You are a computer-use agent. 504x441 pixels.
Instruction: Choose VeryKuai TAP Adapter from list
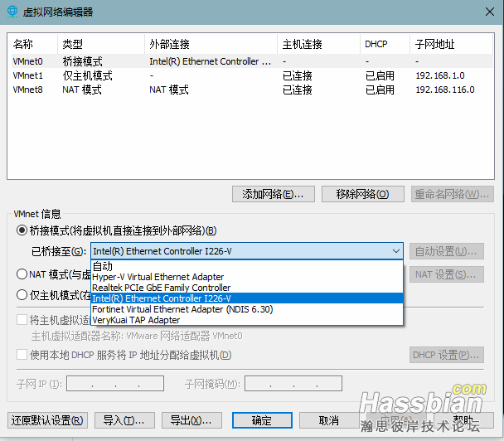pyautogui.click(x=136, y=320)
